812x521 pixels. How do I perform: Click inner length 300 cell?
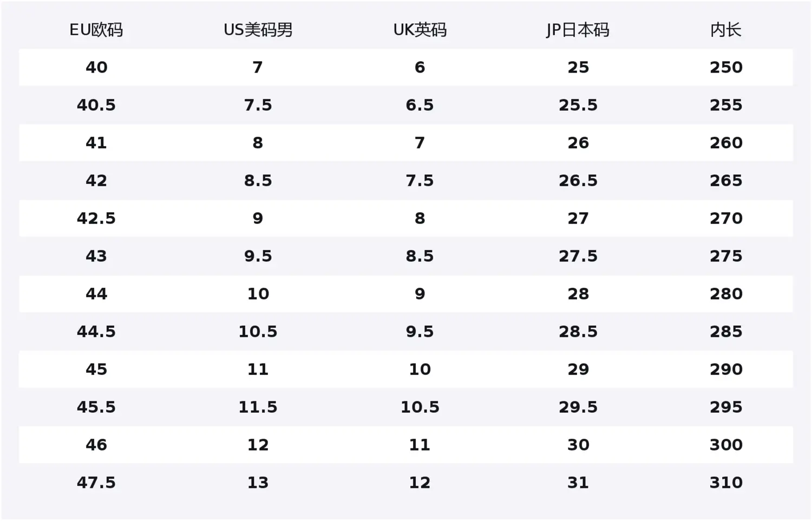[726, 445]
